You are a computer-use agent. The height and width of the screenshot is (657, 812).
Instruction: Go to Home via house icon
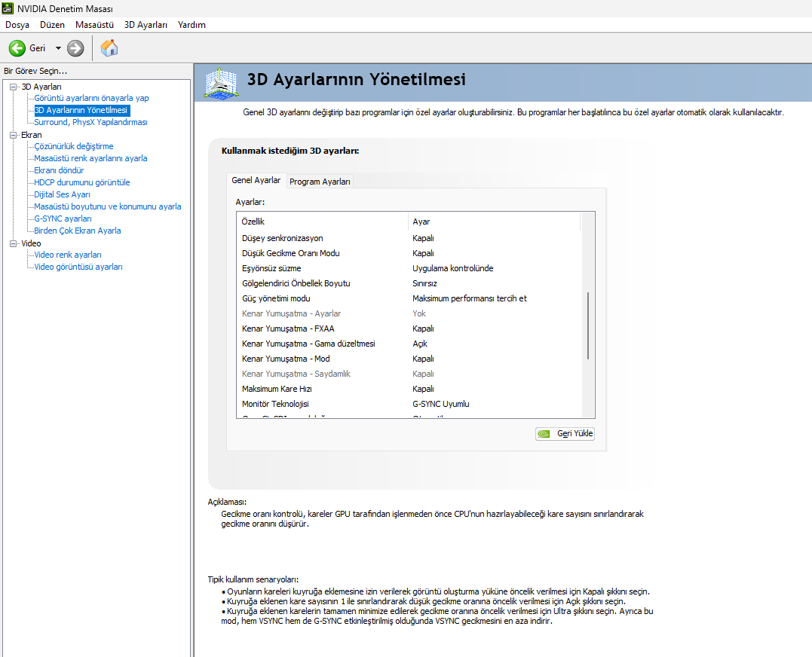[x=109, y=48]
